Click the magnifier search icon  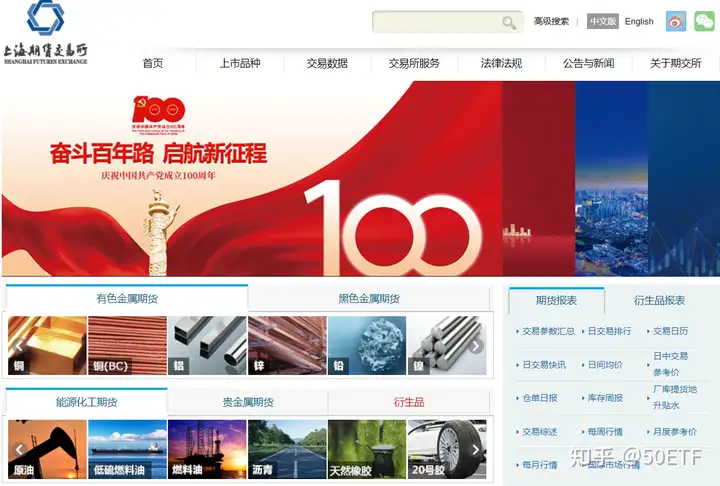[509, 22]
